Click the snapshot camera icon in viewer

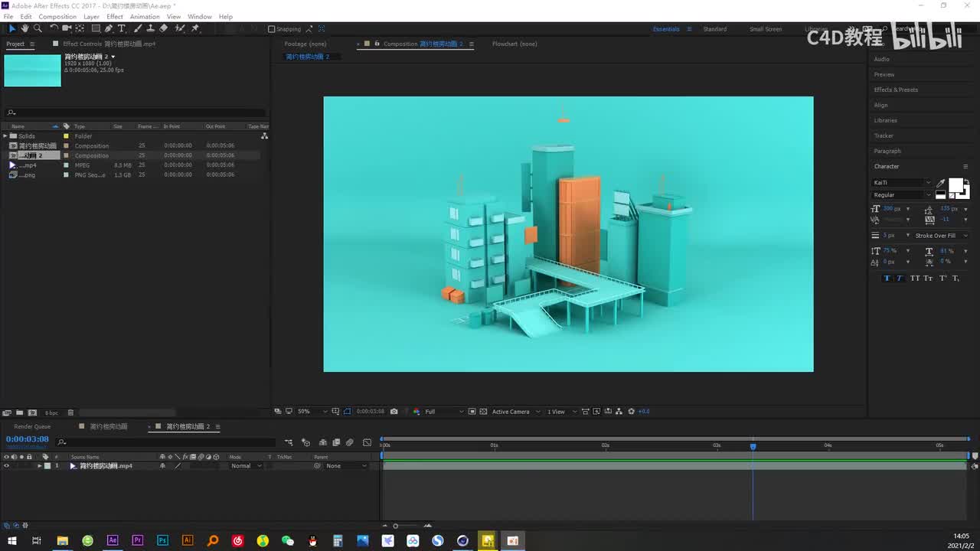click(394, 412)
